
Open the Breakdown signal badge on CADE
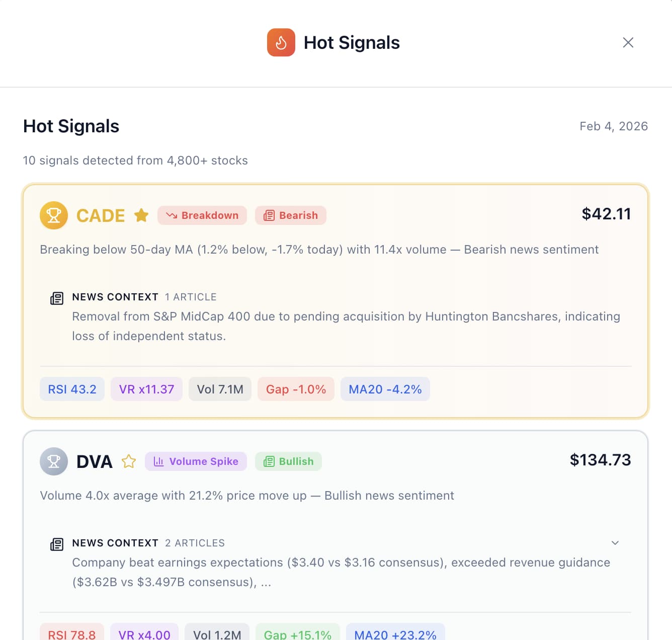(x=202, y=215)
